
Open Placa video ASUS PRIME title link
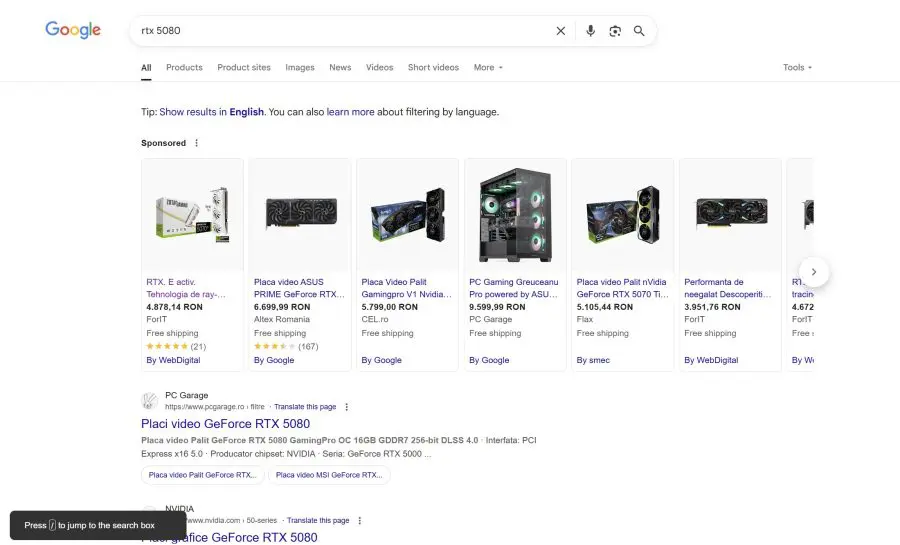point(299,288)
